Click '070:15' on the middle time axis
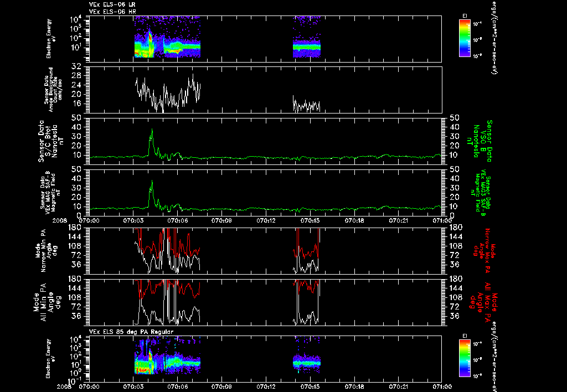The image size is (567, 392). [x=310, y=220]
